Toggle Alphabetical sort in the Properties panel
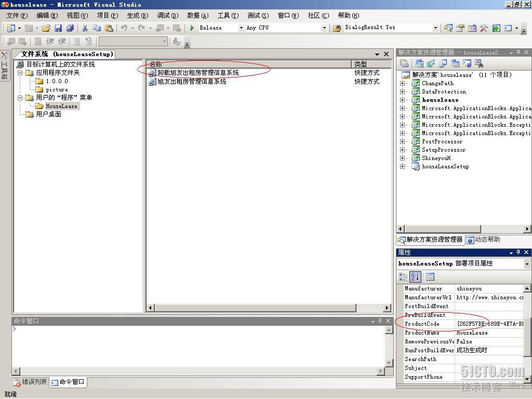The height and width of the screenshot is (399, 532). 415,277
